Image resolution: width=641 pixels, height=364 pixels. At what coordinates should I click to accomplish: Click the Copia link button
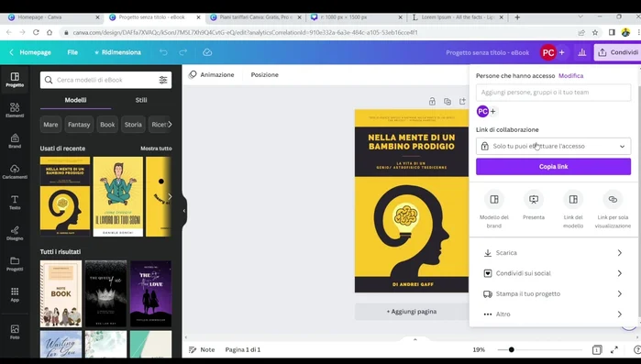click(553, 167)
